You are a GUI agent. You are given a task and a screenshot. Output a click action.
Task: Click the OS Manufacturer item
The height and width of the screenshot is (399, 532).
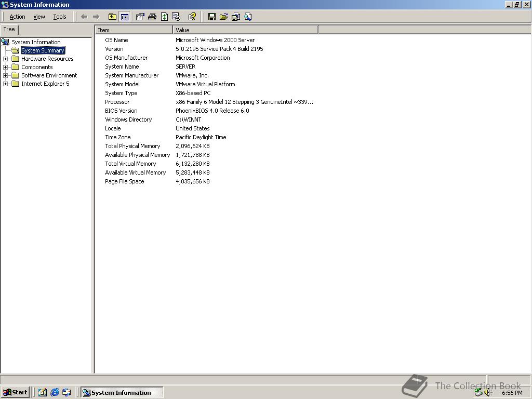pos(126,58)
